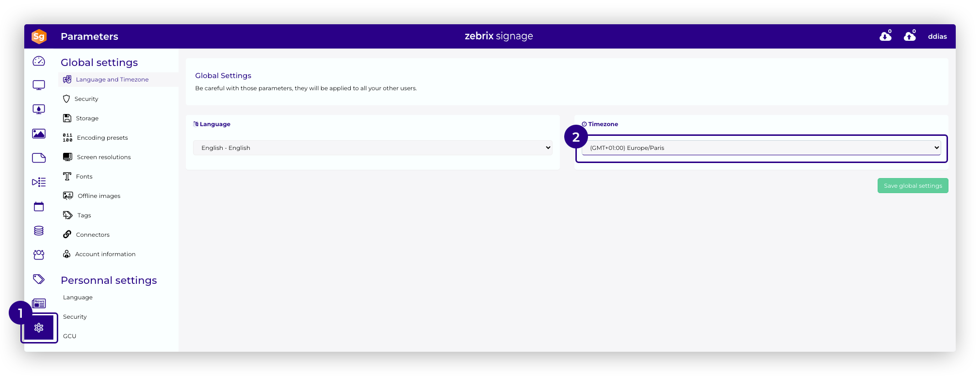Click the orange Sg logo
980x376 pixels.
(39, 36)
